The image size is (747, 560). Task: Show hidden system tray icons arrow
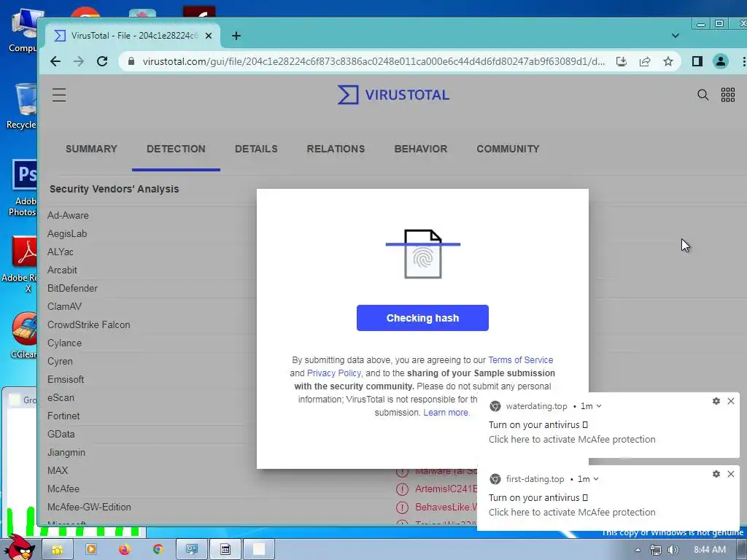(638, 550)
